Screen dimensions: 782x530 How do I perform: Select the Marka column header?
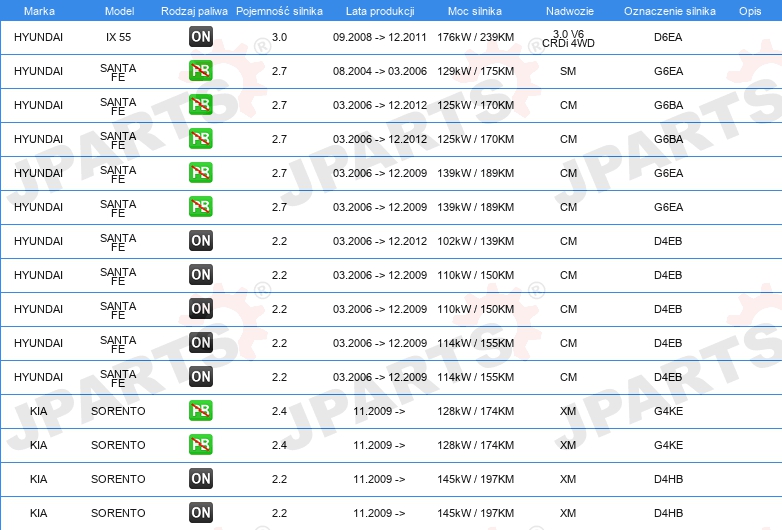(39, 11)
